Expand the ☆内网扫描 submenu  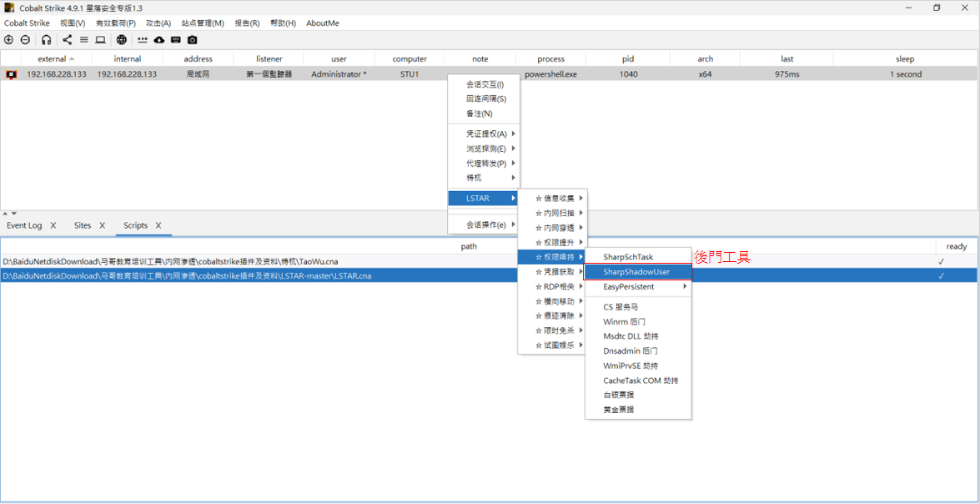552,214
